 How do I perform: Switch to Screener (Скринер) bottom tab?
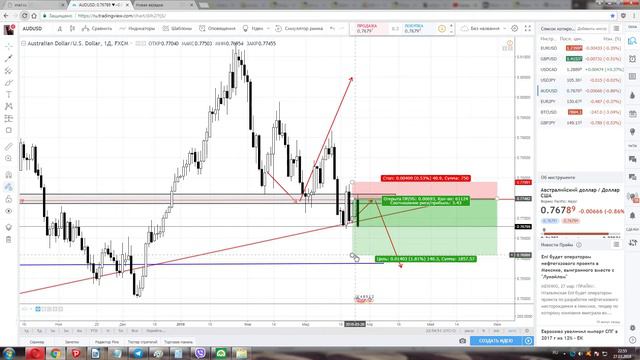(x=37, y=342)
